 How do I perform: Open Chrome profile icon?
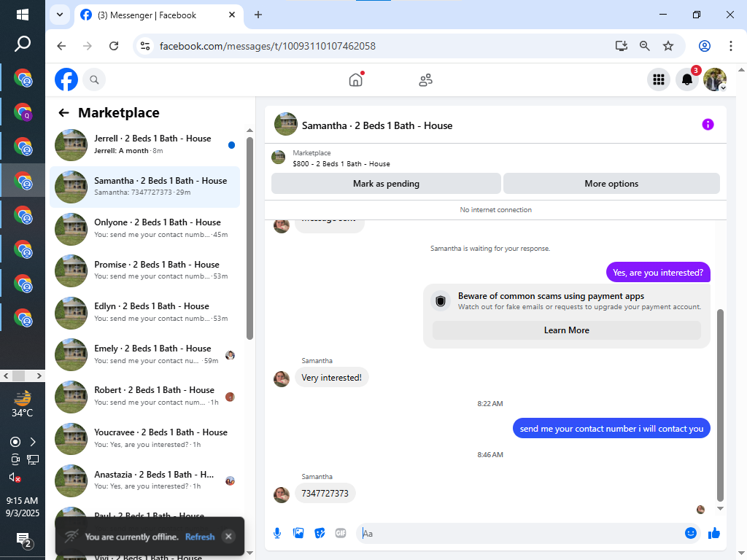pos(705,46)
